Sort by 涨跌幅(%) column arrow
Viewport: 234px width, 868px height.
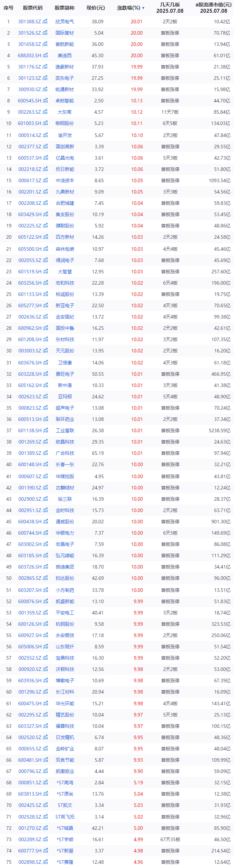143,8
